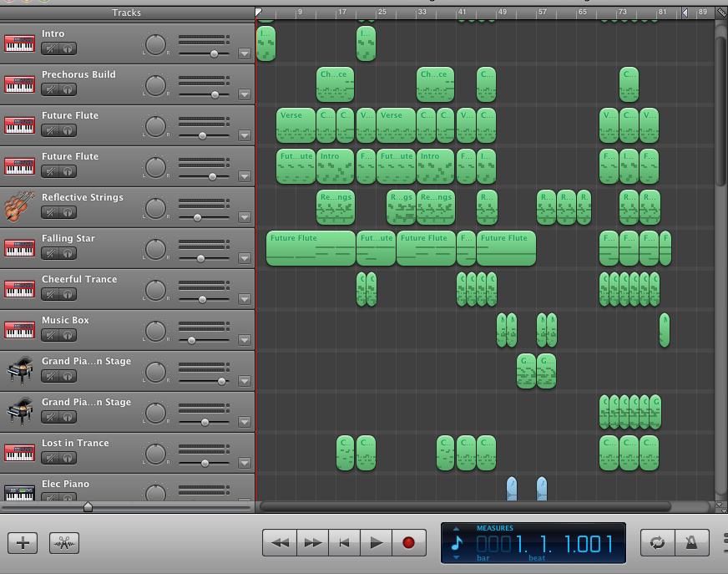This screenshot has height=574, width=728.
Task: Select the Reflective Strings violin icon
Action: point(19,206)
